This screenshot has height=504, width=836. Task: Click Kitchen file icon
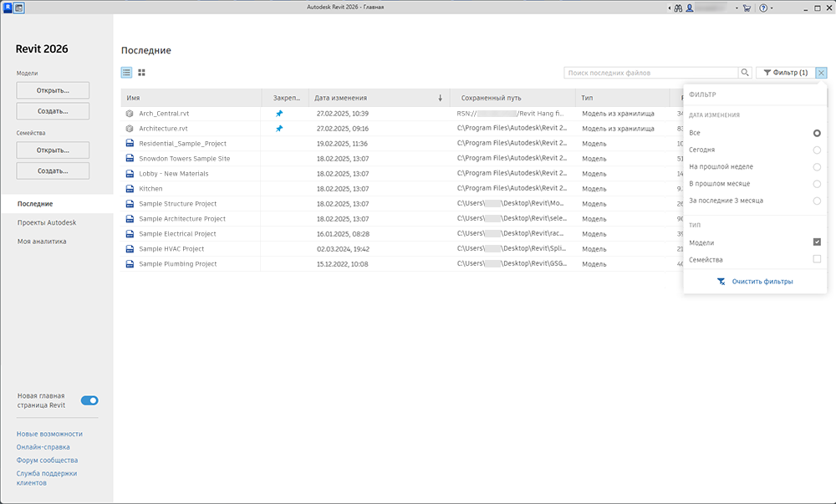[129, 189]
